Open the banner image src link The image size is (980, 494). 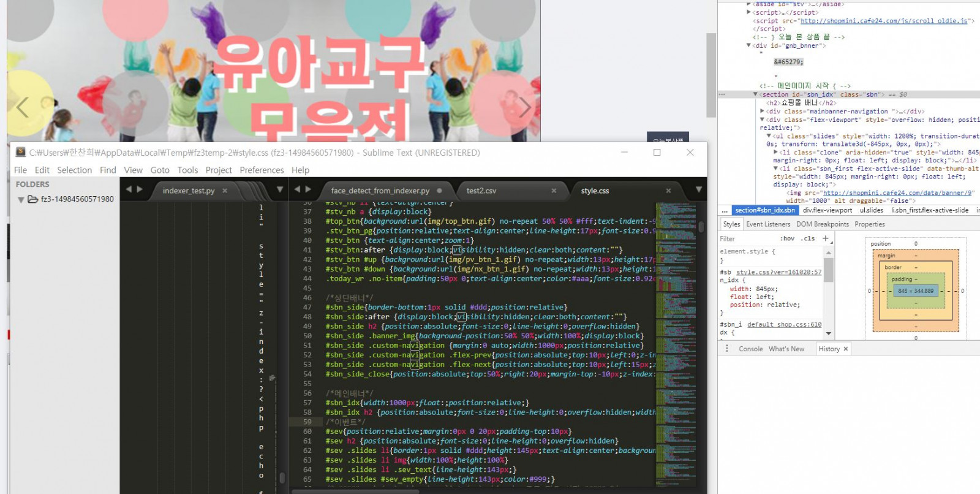[x=898, y=192]
